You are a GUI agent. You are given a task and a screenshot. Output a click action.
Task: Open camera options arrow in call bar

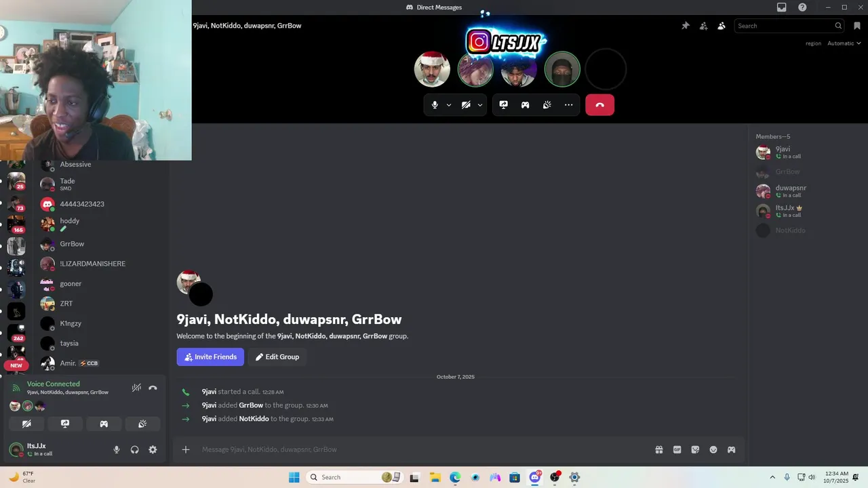(480, 105)
